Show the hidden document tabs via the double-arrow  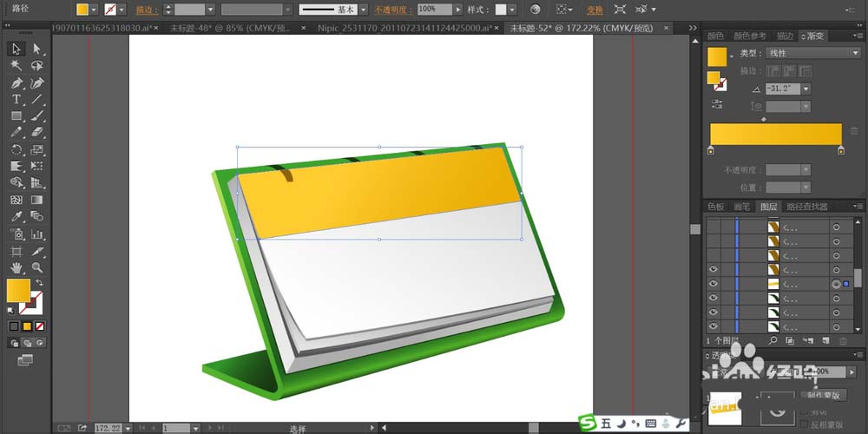(693, 28)
